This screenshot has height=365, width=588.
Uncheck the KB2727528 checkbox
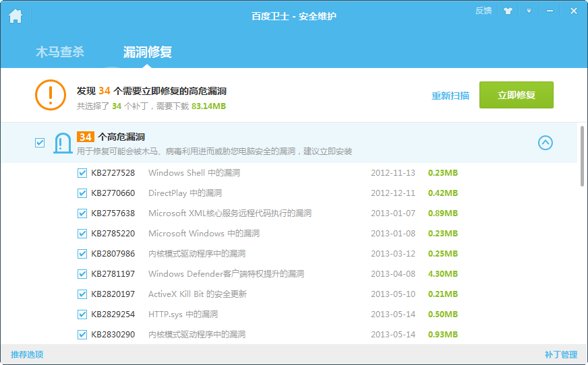82,173
